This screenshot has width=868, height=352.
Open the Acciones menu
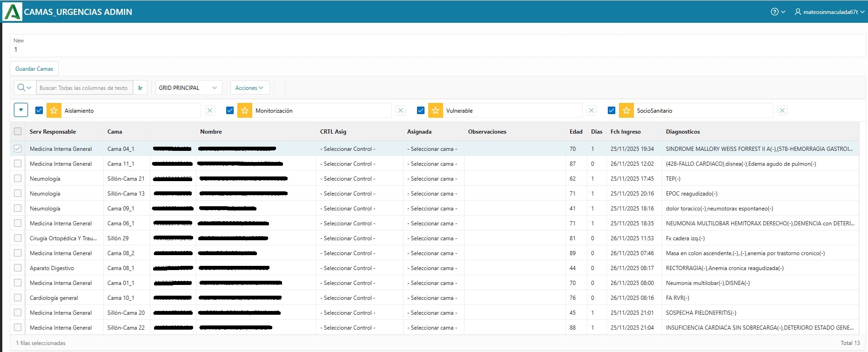(x=249, y=88)
